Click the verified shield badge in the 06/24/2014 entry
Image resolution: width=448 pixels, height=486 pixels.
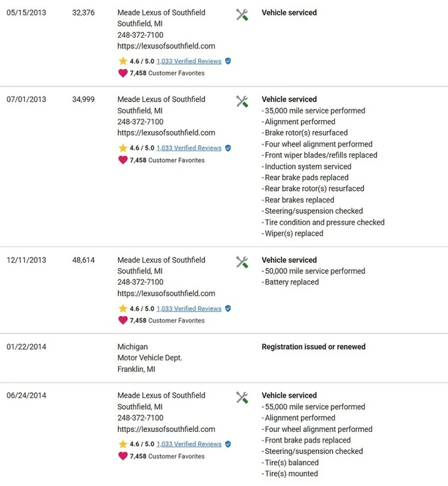(228, 444)
